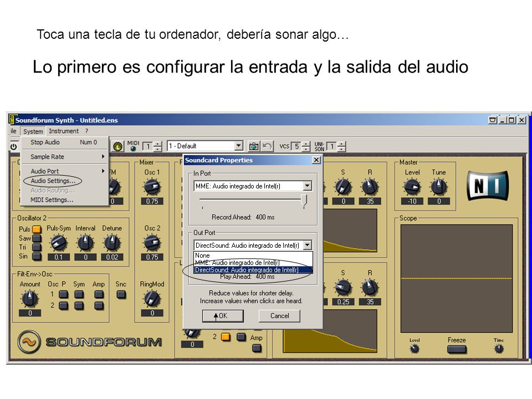Click the NI logo
532x399 pixels.
[488, 186]
